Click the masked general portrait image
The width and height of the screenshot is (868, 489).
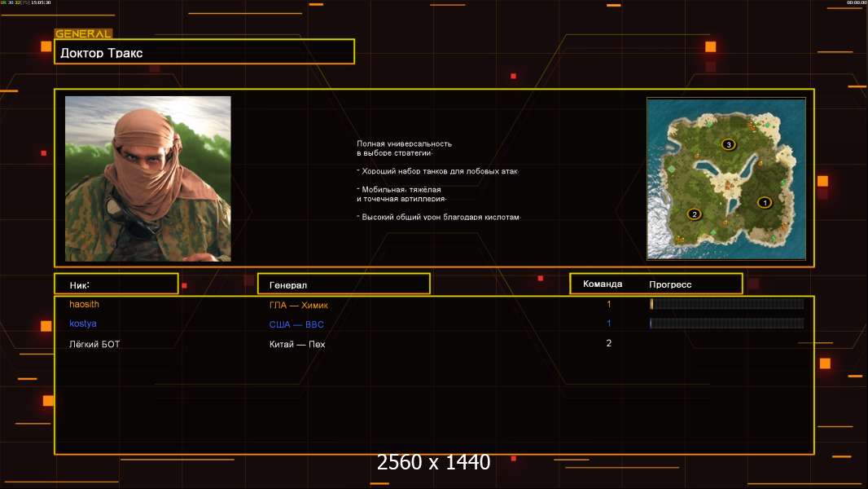coord(147,178)
